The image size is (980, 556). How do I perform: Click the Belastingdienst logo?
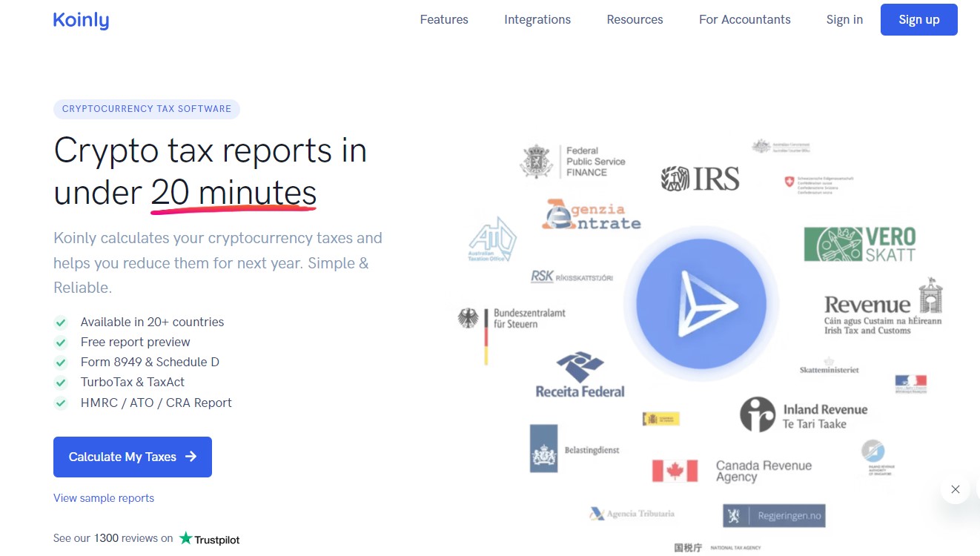point(575,449)
